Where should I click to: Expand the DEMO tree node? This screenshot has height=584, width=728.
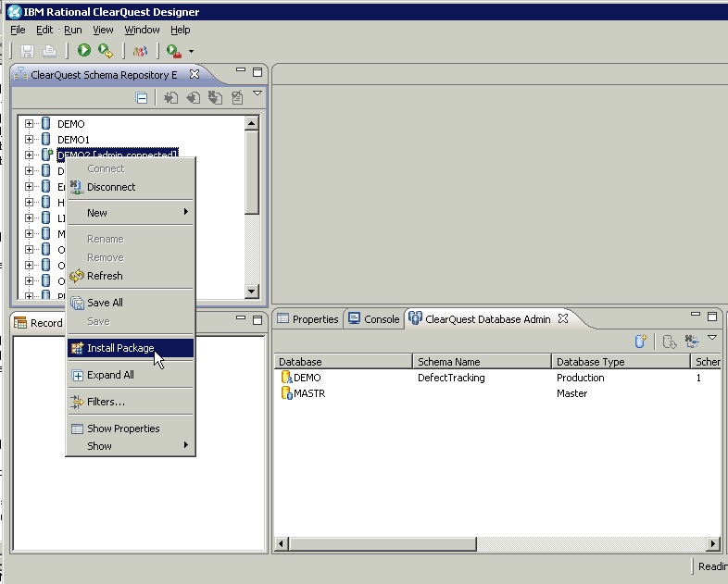pyautogui.click(x=29, y=123)
